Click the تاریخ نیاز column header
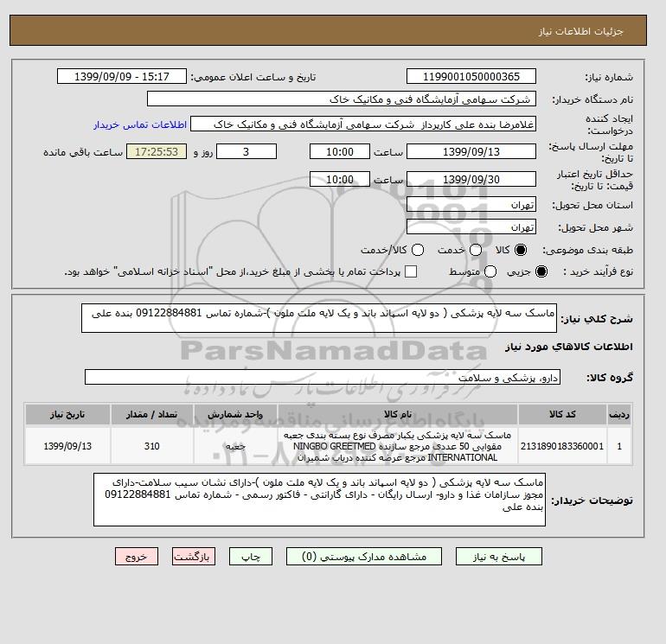The height and width of the screenshot is (644, 666). pyautogui.click(x=67, y=414)
